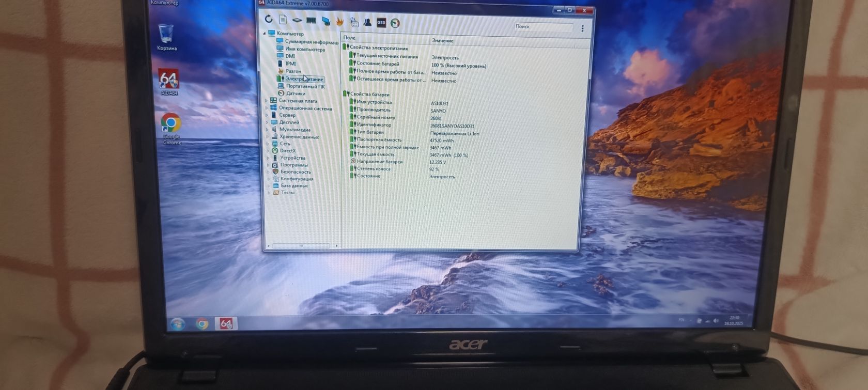The image size is (868, 390).
Task: Open the preferences checklist toolbar icon
Action: pos(354,22)
